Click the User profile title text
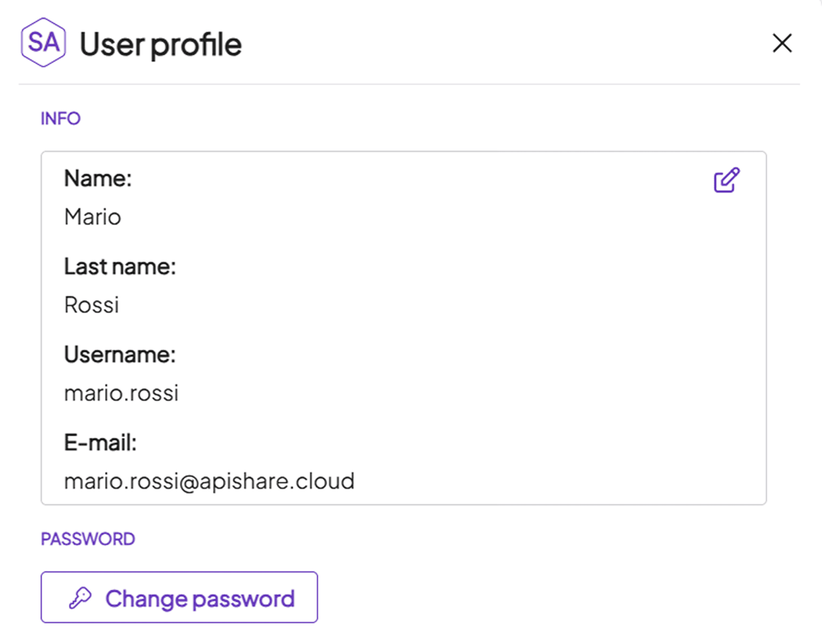 tap(161, 45)
